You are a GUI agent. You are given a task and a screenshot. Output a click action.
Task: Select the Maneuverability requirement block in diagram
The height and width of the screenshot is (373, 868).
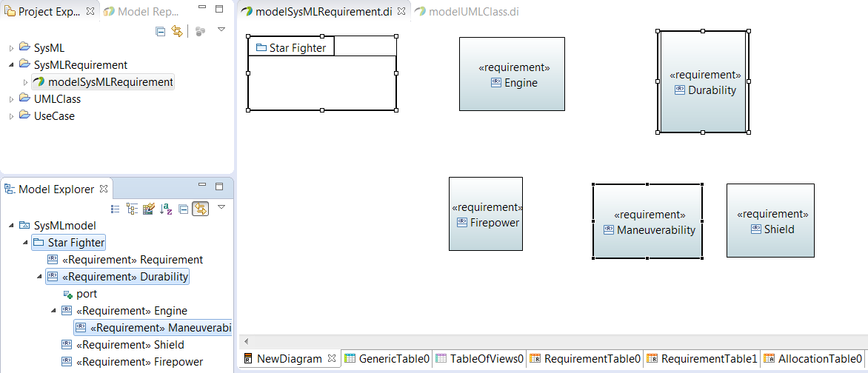pyautogui.click(x=648, y=221)
